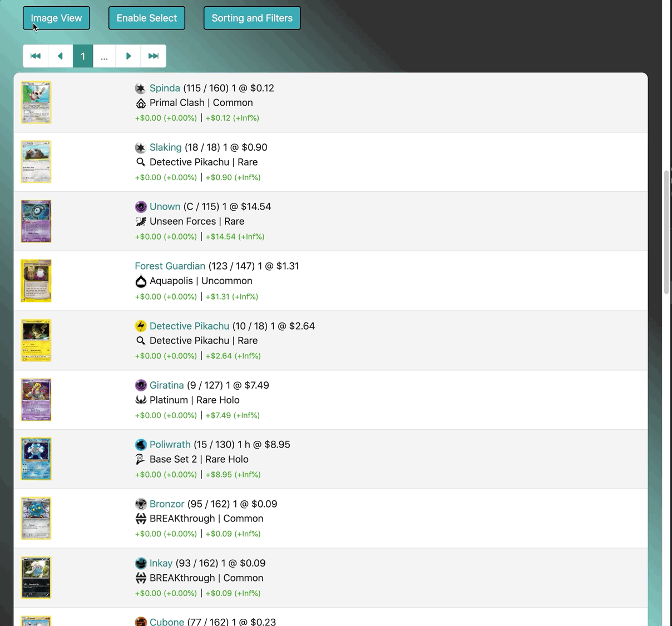Open the Forest Guardian card link
The height and width of the screenshot is (626, 672).
170,266
